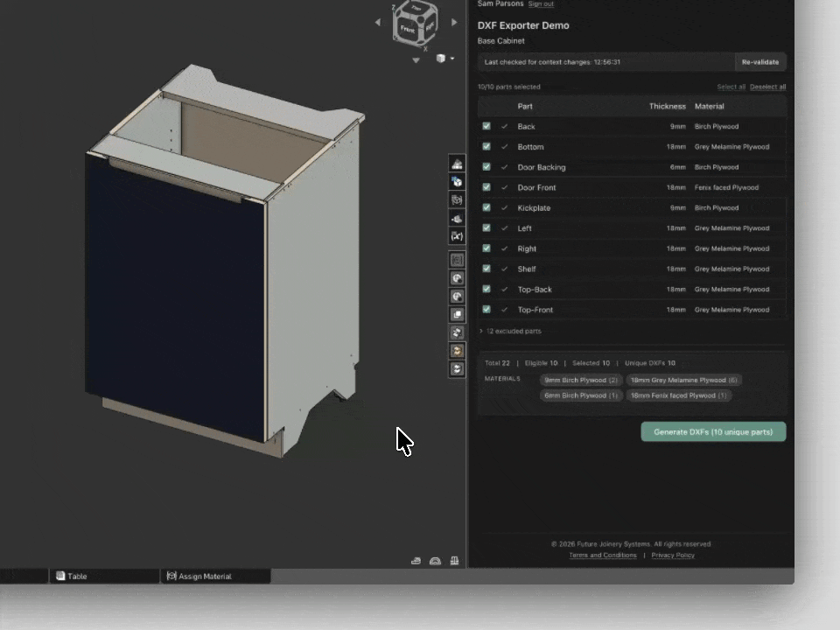
Task: Click the Right face of the view cube
Action: 429,26
